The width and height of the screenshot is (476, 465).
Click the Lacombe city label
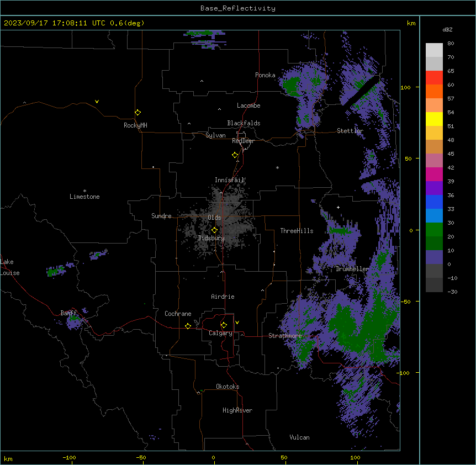248,105
